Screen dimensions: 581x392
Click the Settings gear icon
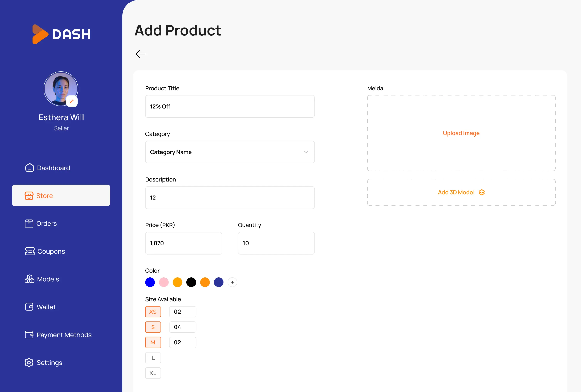coord(29,363)
